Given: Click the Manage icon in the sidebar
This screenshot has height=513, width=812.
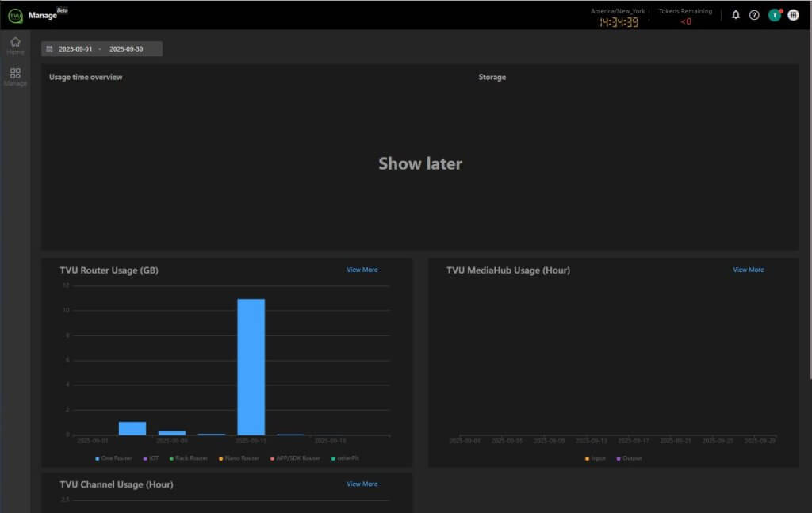Looking at the screenshot, I should [15, 76].
